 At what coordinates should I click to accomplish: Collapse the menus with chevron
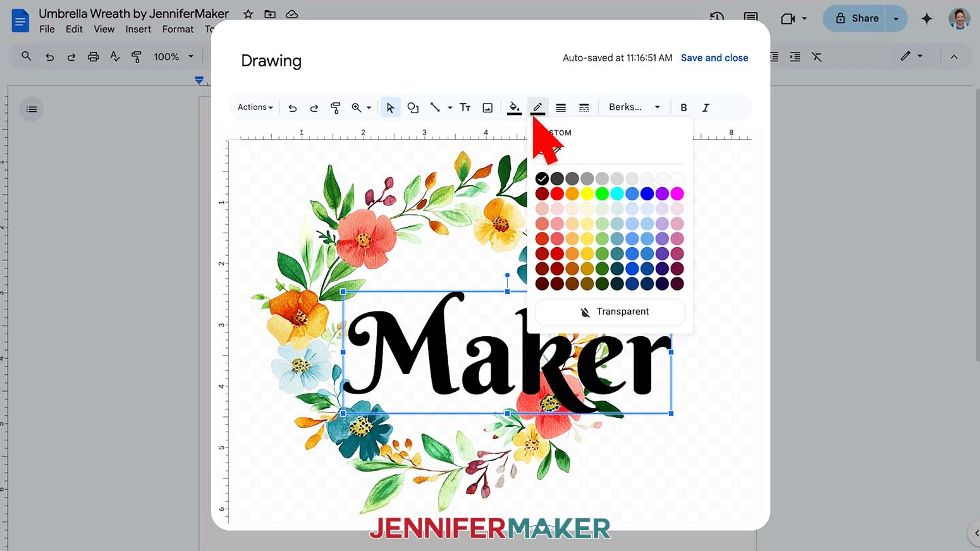(954, 57)
